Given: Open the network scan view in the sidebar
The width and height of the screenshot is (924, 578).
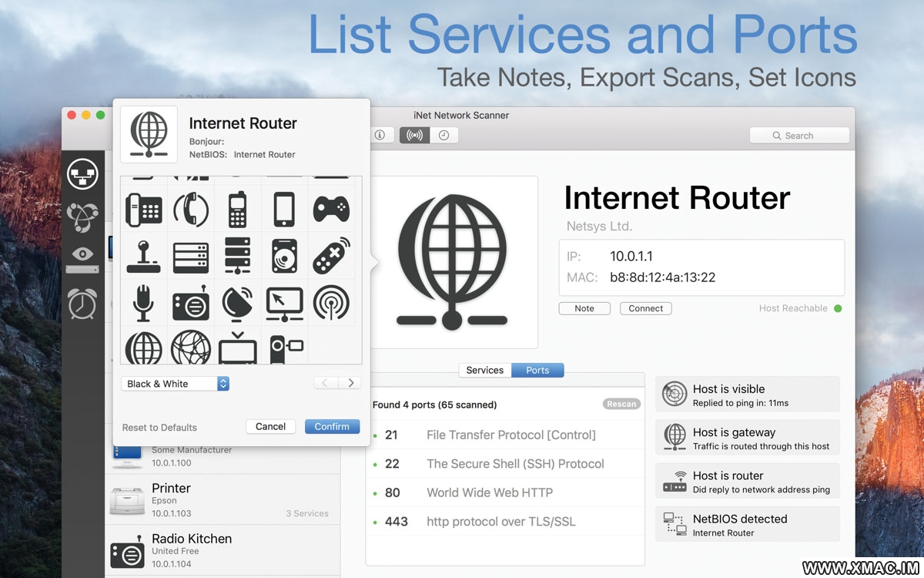Looking at the screenshot, I should tap(82, 173).
